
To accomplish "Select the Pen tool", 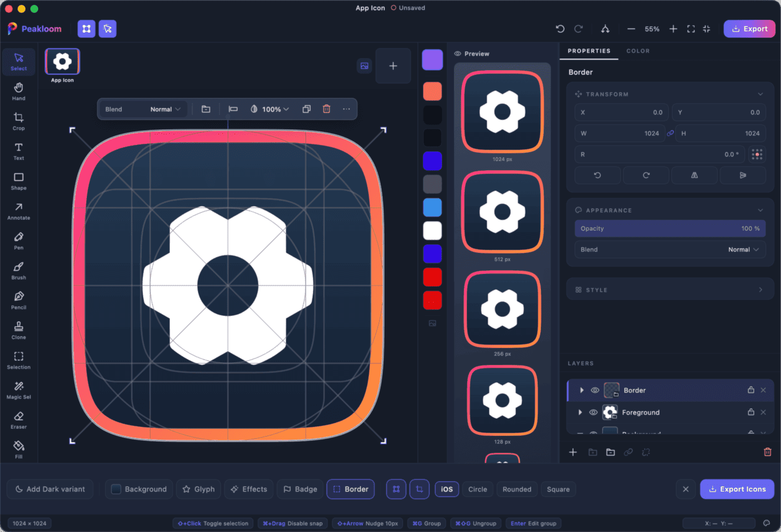I will pos(19,241).
